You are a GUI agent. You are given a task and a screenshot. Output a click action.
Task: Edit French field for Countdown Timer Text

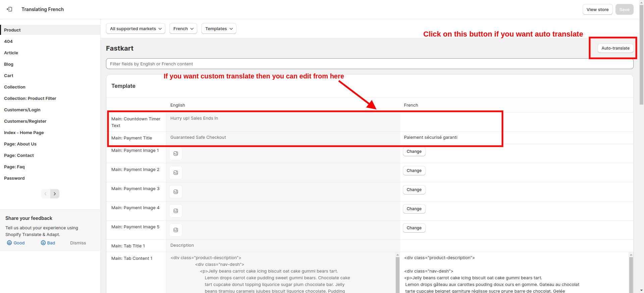(x=517, y=122)
